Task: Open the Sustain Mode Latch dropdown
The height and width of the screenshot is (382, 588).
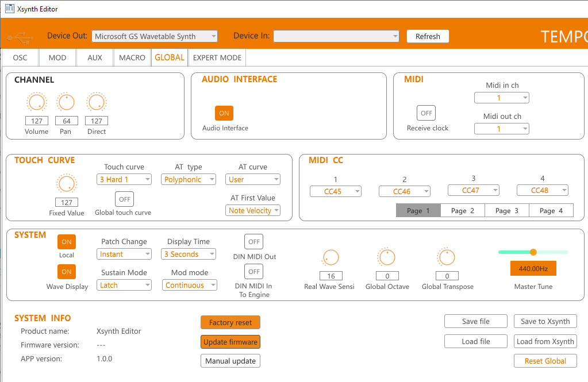Action: click(x=124, y=285)
